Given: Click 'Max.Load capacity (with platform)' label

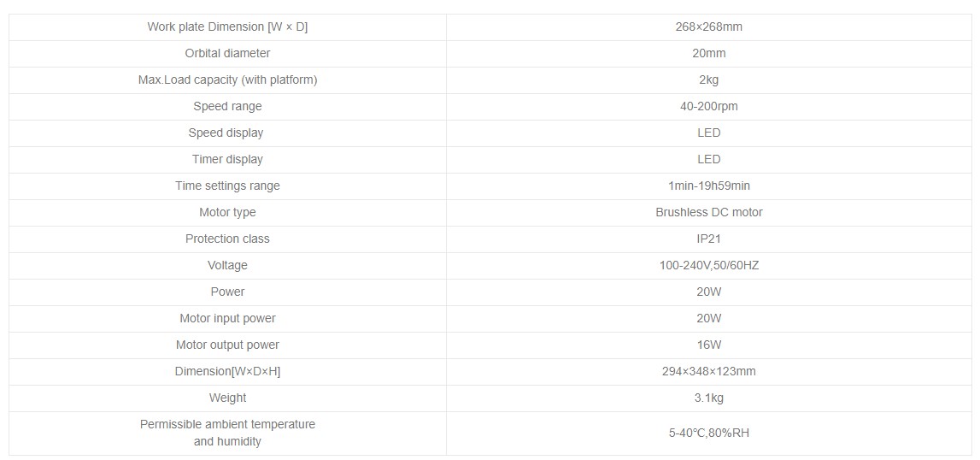Looking at the screenshot, I should pyautogui.click(x=227, y=80).
